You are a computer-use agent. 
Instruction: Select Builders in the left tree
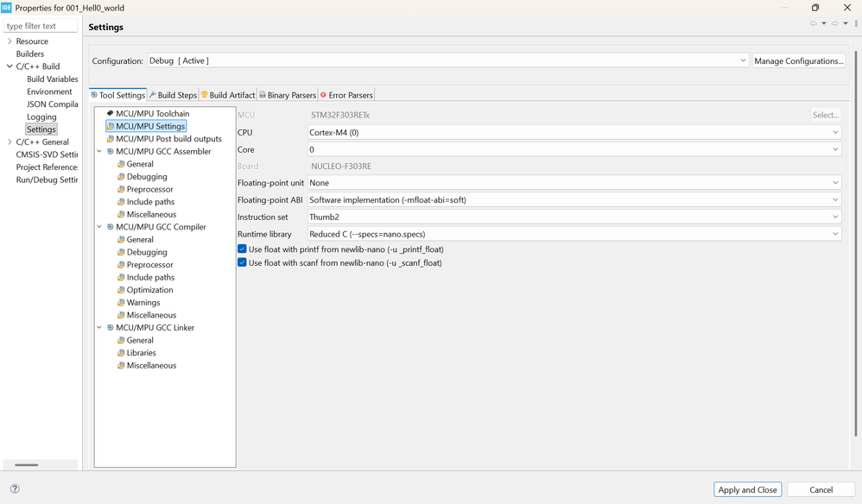29,54
